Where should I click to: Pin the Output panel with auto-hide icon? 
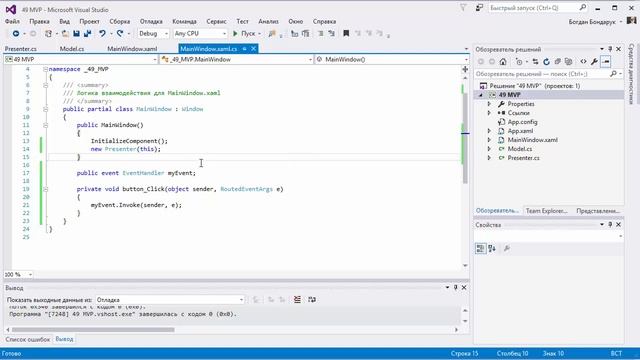click(x=456, y=287)
